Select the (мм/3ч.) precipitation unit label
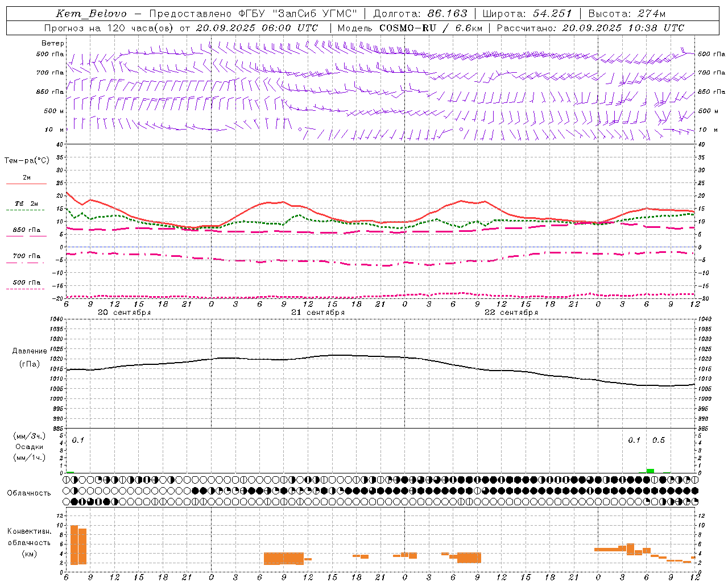The height and width of the screenshot is (582, 728). pos(30,436)
